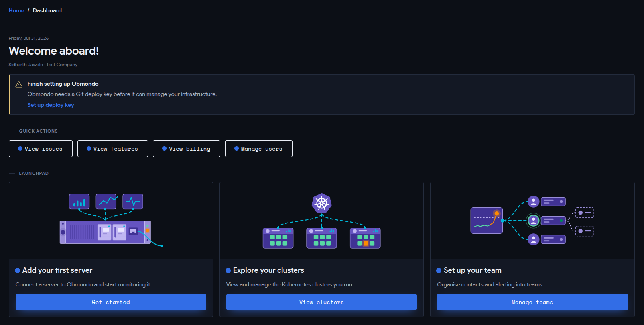Click the blue dot beside Explore your clusters
This screenshot has width=644, height=325.
(228, 271)
